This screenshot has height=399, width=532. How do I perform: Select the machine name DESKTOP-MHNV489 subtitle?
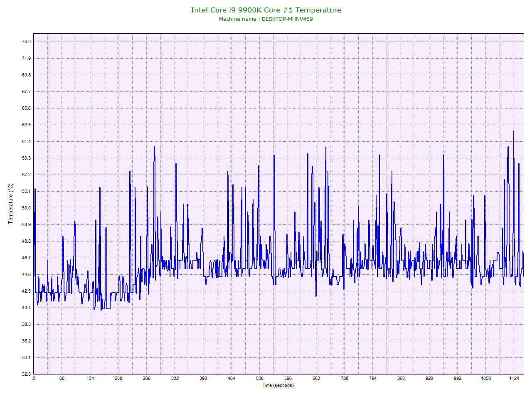tap(266, 19)
